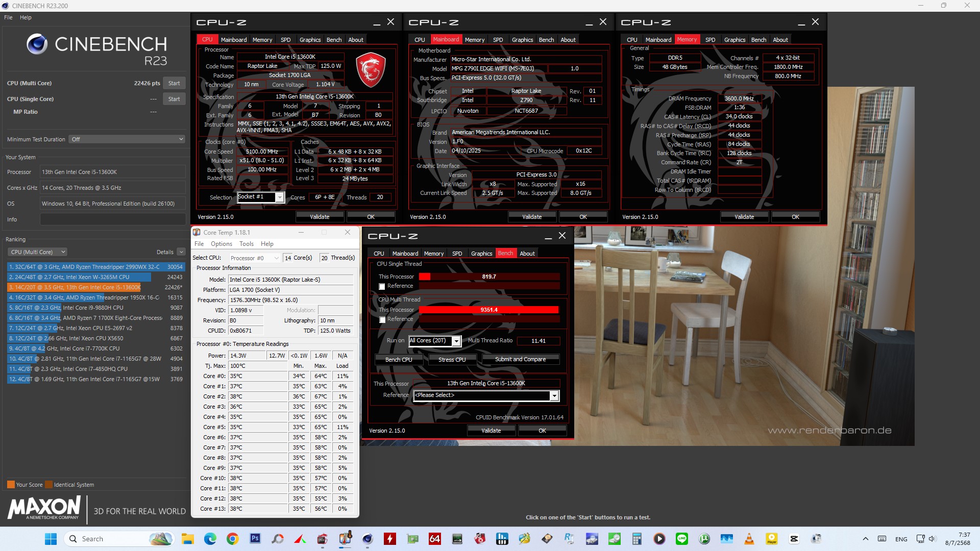980x551 pixels.
Task: Click the multi thread 9351.4 score bar
Action: 489,310
